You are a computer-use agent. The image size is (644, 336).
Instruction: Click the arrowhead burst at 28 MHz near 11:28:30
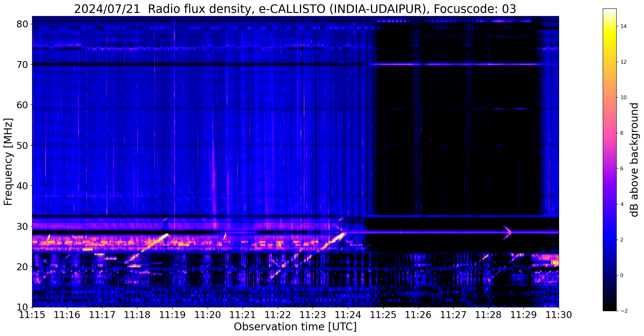(507, 233)
